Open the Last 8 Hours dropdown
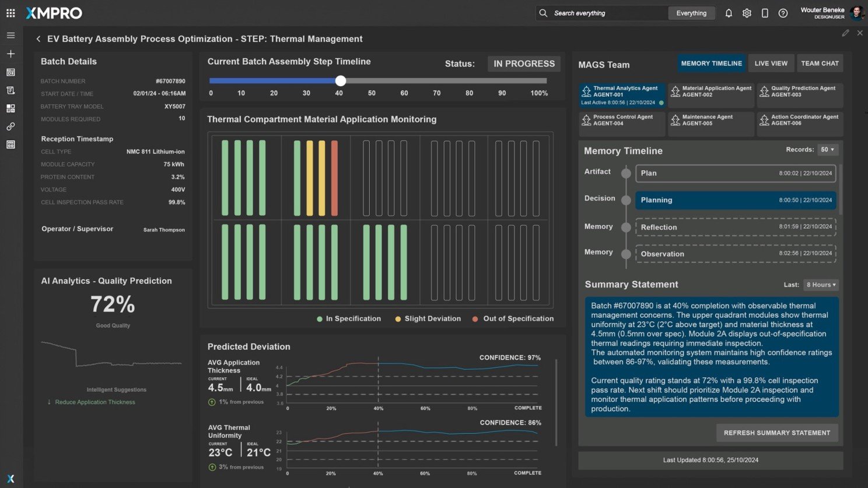Viewport: 868px width, 488px height. [821, 285]
